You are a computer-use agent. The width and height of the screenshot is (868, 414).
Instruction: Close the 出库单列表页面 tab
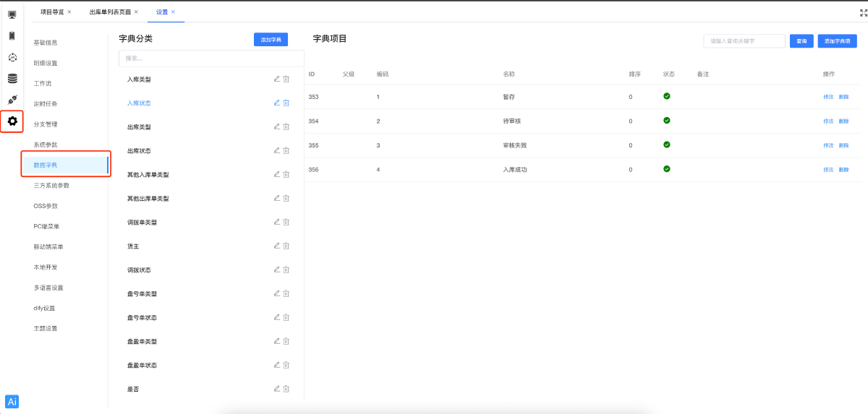[x=136, y=12]
